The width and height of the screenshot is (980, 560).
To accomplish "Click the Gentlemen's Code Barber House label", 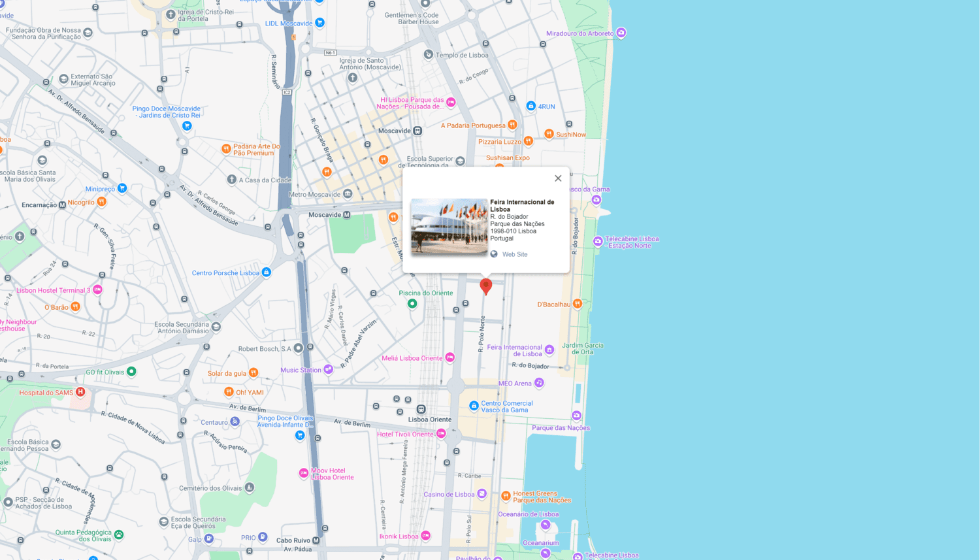I will (412, 18).
